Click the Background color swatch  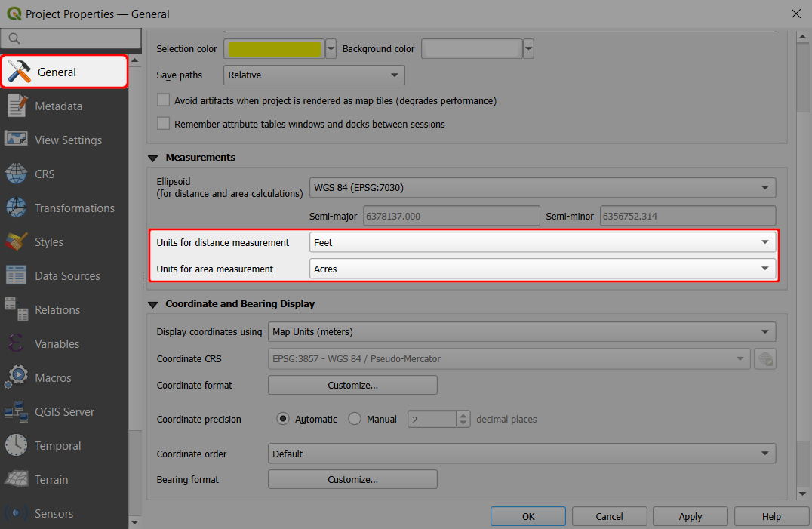(472, 48)
